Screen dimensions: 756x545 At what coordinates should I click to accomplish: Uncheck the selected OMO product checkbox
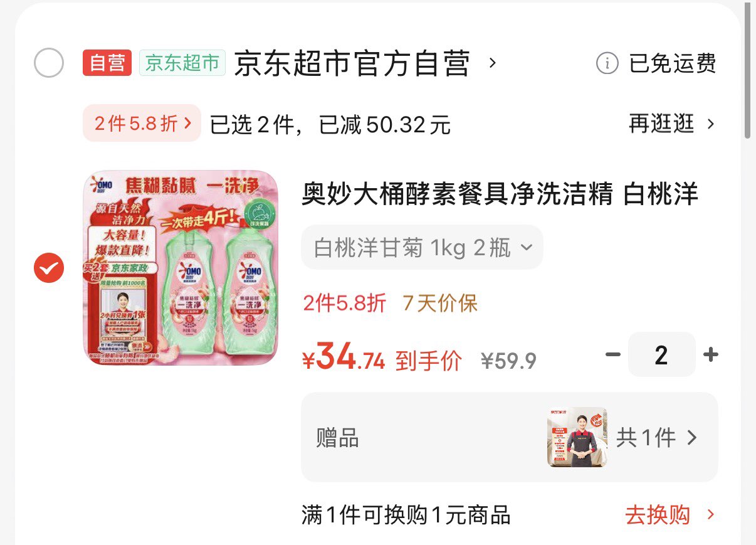pos(48,268)
